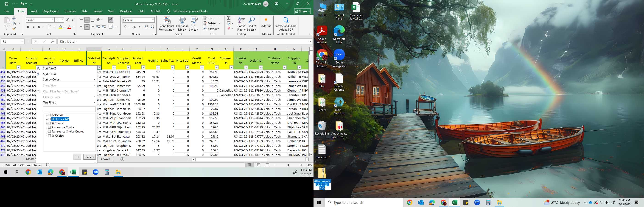Switch to AP=AR sheet tab

tap(105, 159)
